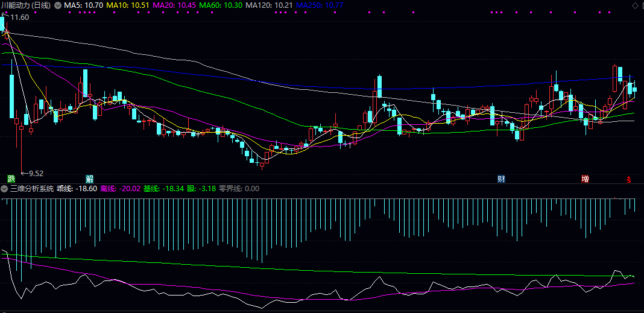Click the red $ marker at bottom right
Viewport: 644px width, 313px height.
[x=628, y=179]
